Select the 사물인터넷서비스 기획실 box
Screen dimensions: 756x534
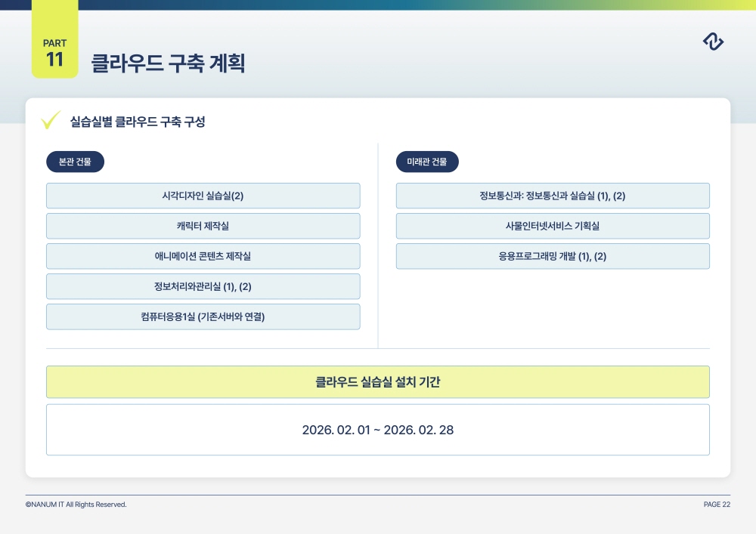(553, 226)
